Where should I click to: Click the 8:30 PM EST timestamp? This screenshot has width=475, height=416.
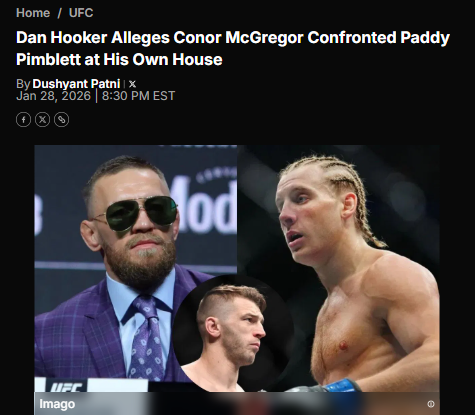[x=138, y=96]
